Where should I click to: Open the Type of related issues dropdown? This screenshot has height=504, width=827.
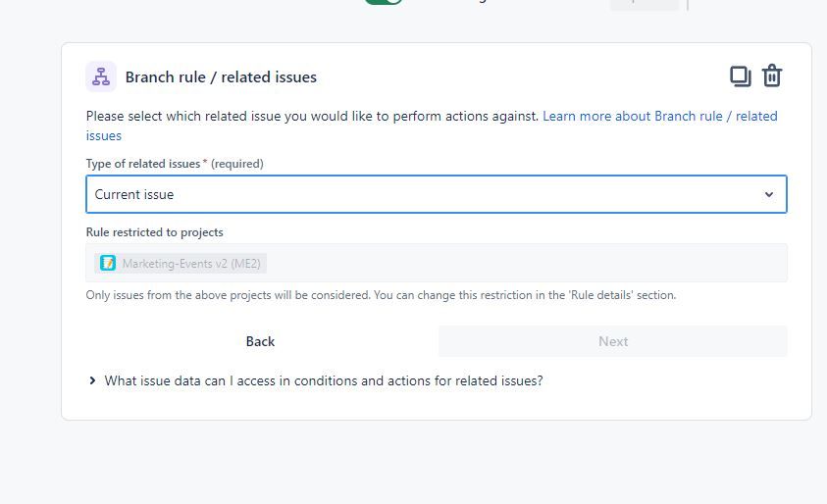coord(437,194)
